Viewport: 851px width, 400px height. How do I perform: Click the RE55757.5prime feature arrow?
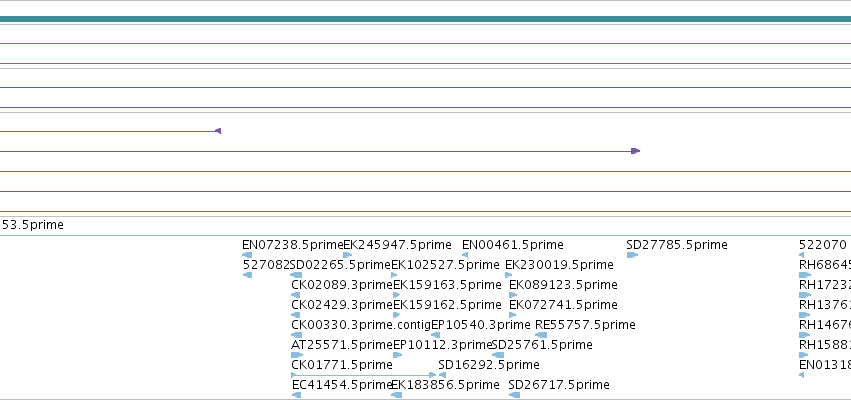pos(541,335)
